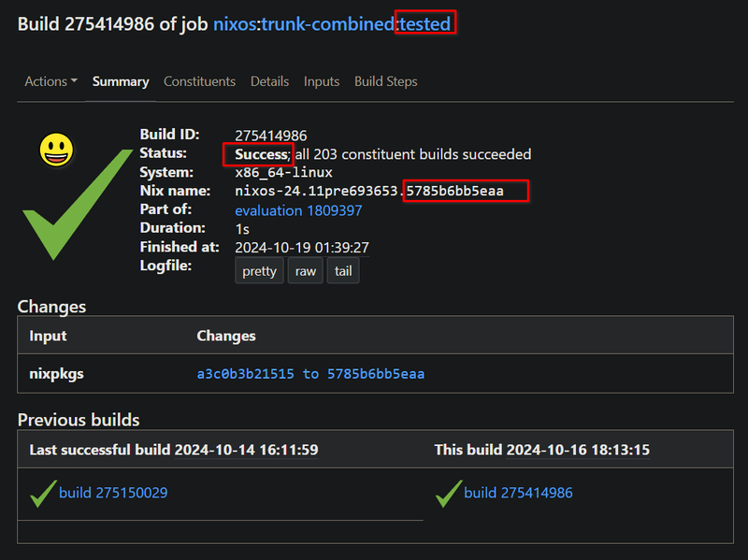
Task: Open the nixos project link in the title
Action: 236,24
